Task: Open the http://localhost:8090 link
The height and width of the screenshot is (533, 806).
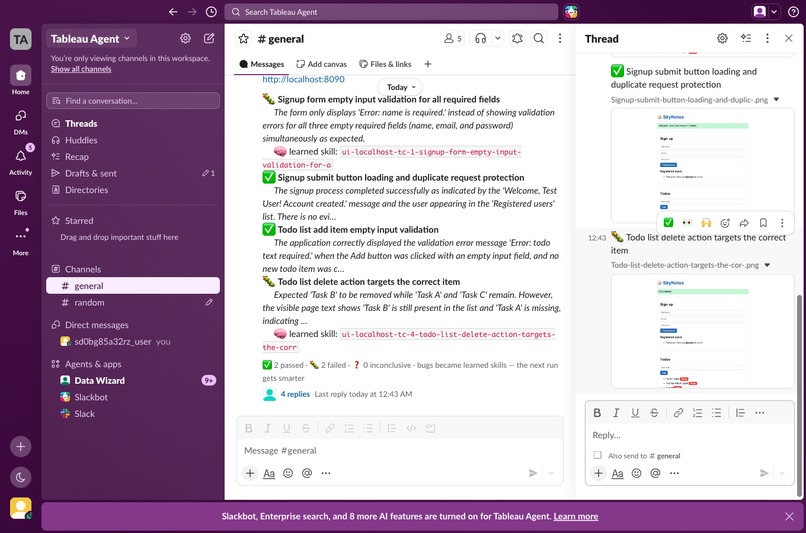Action: [x=303, y=79]
